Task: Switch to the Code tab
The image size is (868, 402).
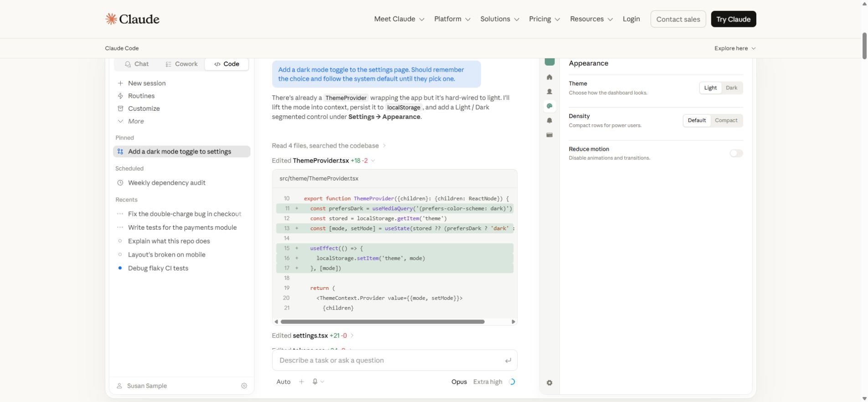Action: click(x=227, y=64)
